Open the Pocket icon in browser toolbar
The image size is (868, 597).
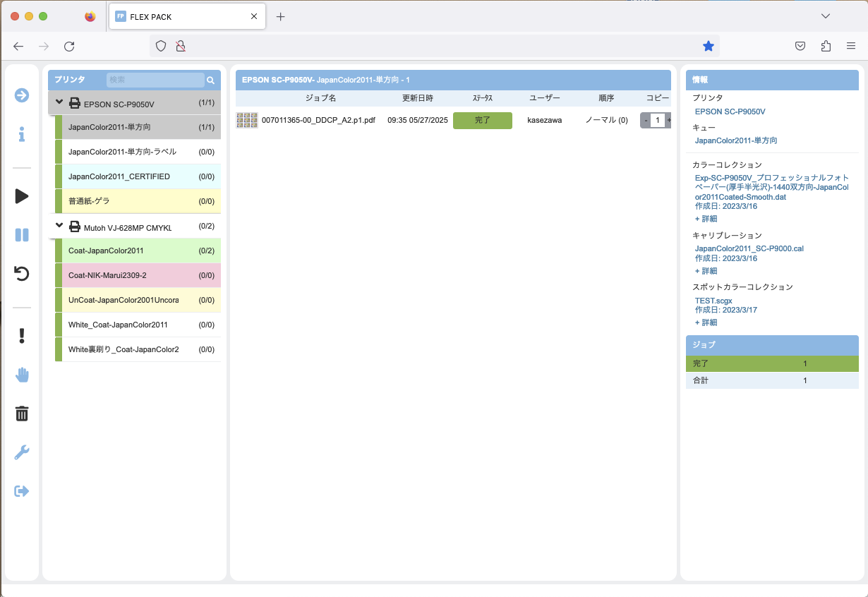[800, 46]
